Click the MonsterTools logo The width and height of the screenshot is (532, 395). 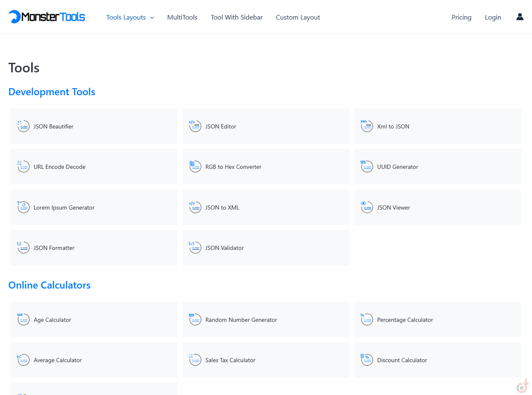(x=47, y=17)
